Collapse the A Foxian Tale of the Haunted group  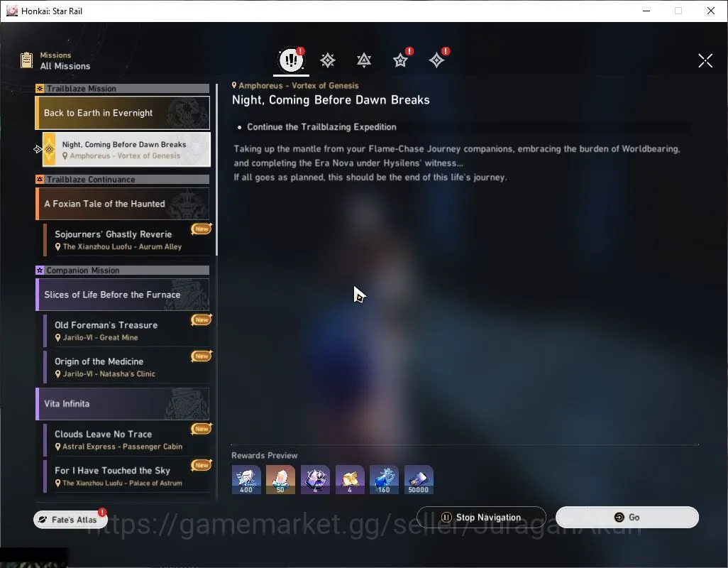[123, 204]
